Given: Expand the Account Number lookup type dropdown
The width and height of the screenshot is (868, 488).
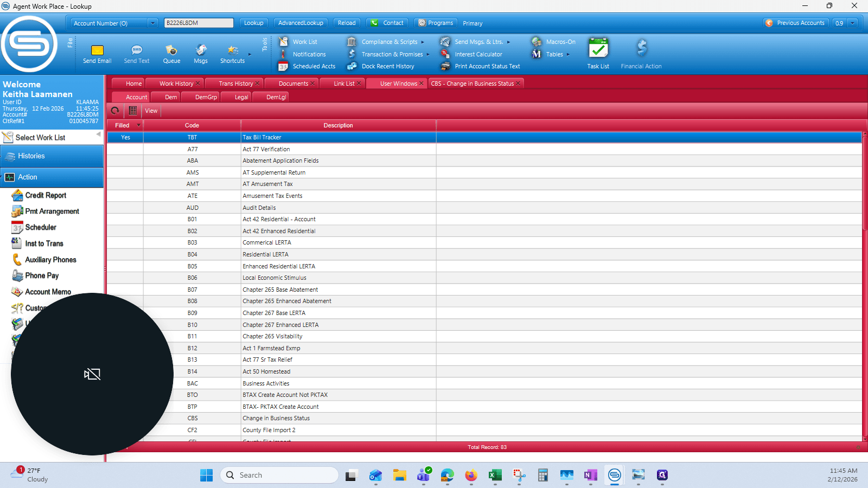Looking at the screenshot, I should click(152, 23).
